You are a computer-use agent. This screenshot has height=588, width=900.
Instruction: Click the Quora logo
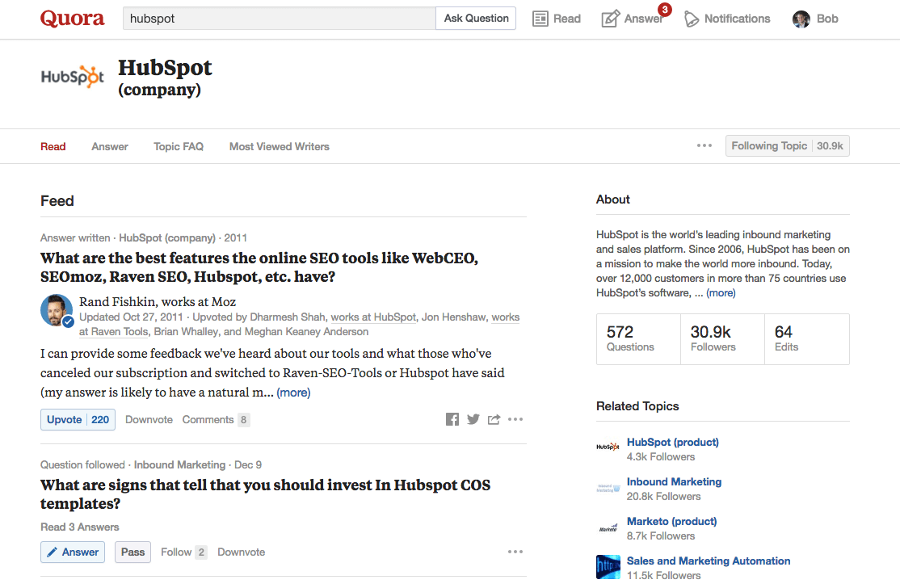tap(73, 19)
